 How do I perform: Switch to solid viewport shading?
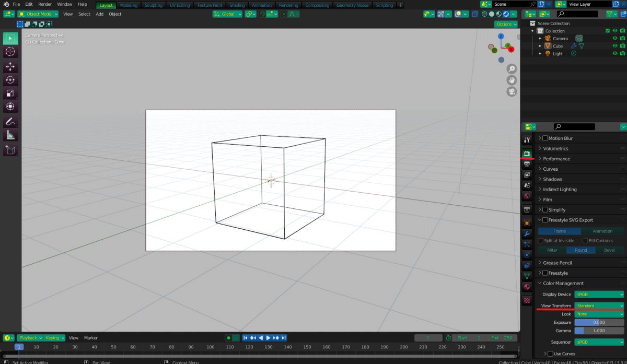(x=493, y=14)
